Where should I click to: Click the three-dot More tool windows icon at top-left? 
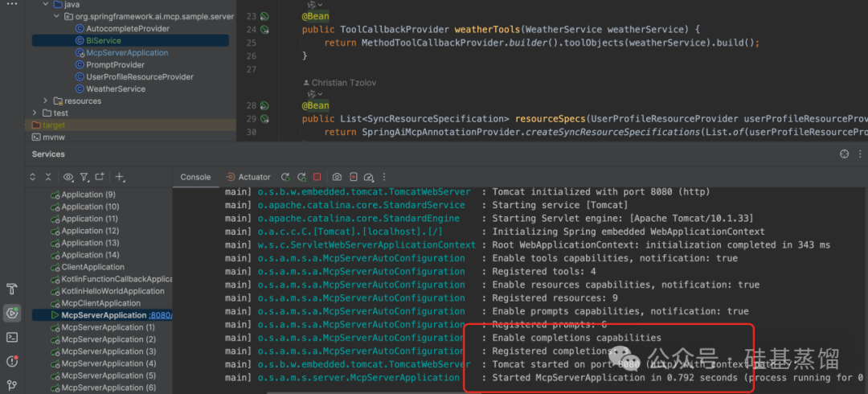pyautogui.click(x=11, y=3)
